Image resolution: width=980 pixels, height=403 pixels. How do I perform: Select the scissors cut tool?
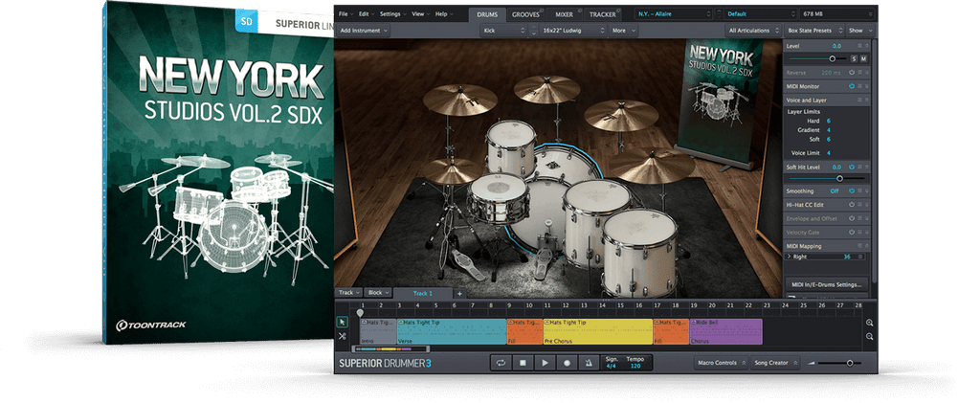(342, 336)
